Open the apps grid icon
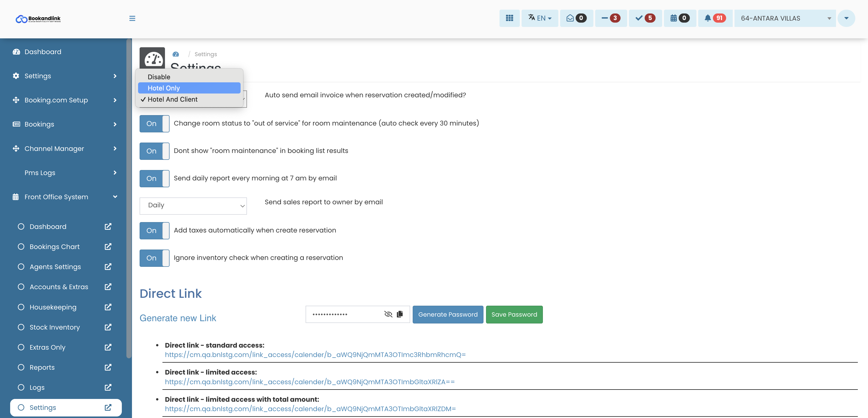Screen dimensions: 868x418 (509, 18)
